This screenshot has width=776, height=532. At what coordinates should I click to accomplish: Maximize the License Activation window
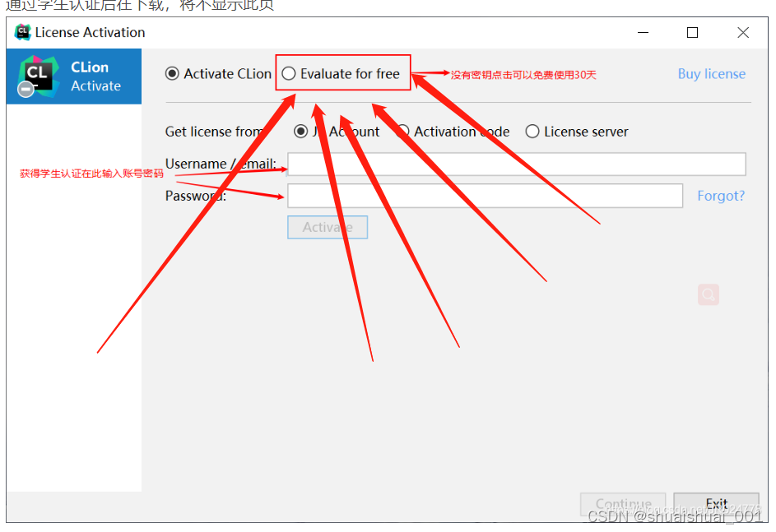click(x=692, y=33)
